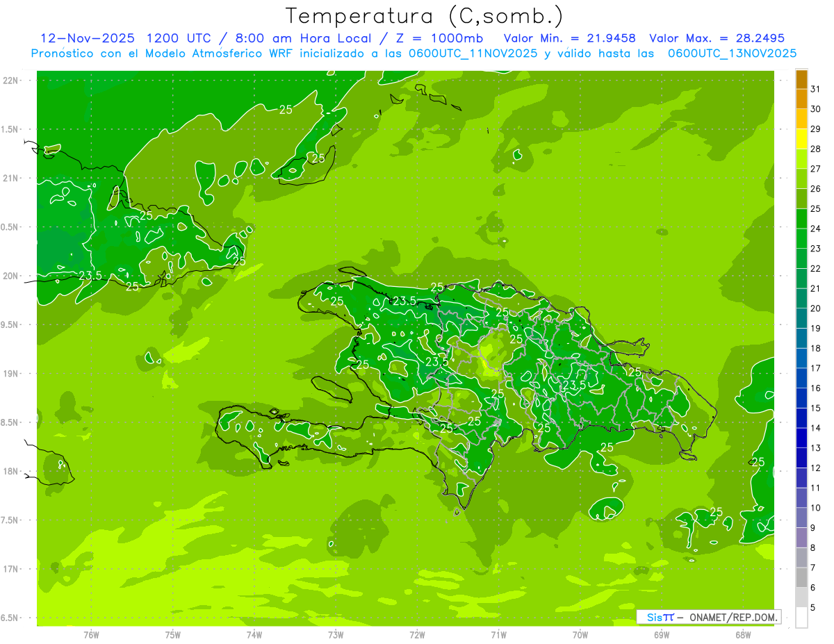Click the "71W" longitude axis label
Image resolution: width=834 pixels, height=644 pixels.
pos(498,635)
